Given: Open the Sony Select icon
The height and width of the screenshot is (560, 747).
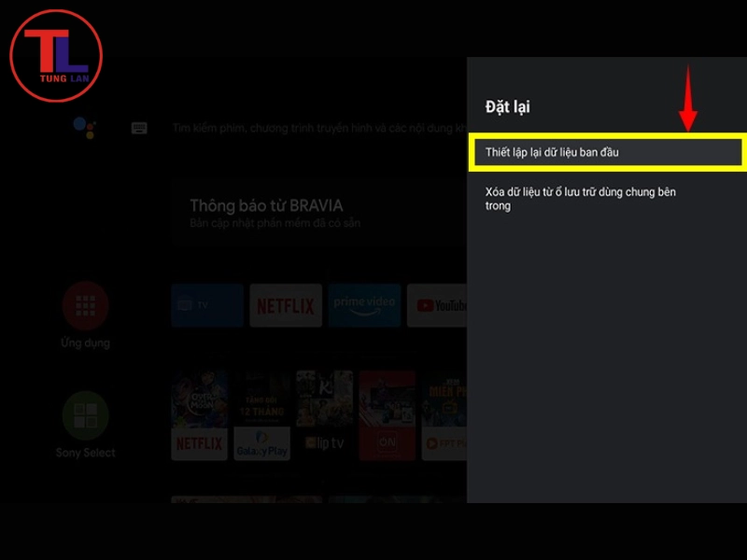Looking at the screenshot, I should point(85,415).
